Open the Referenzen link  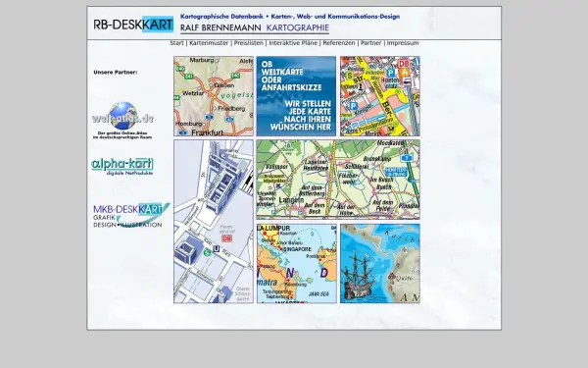pos(339,43)
